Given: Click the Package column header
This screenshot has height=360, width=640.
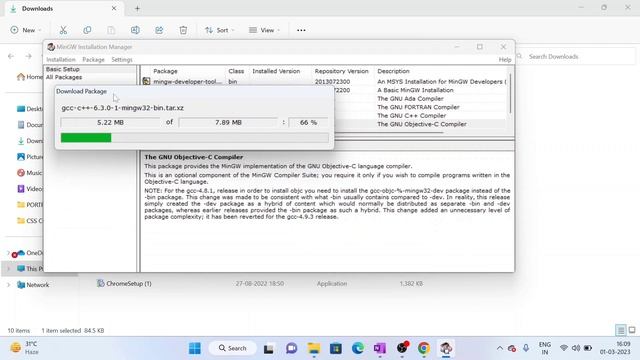Looking at the screenshot, I should click(x=165, y=71).
